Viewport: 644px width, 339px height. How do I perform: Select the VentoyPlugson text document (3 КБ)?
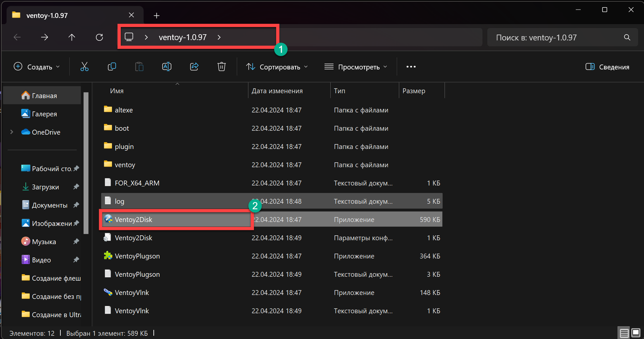pos(272,274)
